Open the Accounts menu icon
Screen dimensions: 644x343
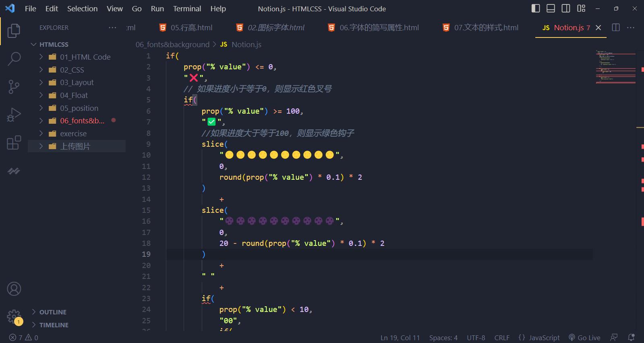pos(14,289)
